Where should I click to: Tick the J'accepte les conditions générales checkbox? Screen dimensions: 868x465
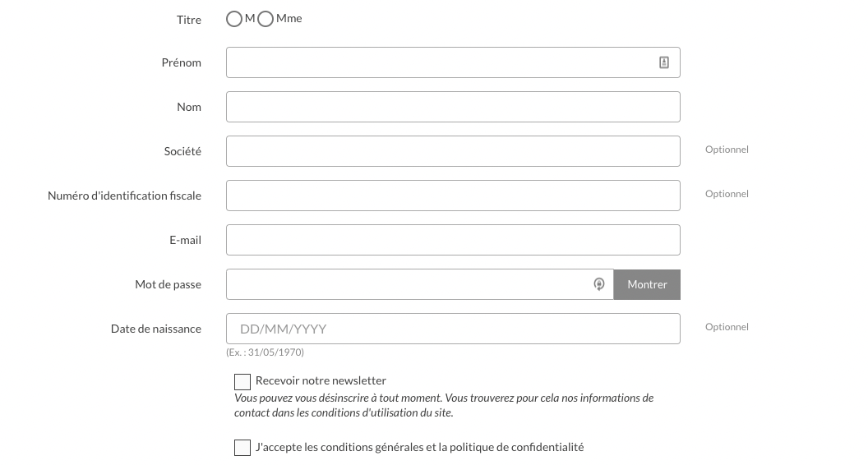pos(242,448)
